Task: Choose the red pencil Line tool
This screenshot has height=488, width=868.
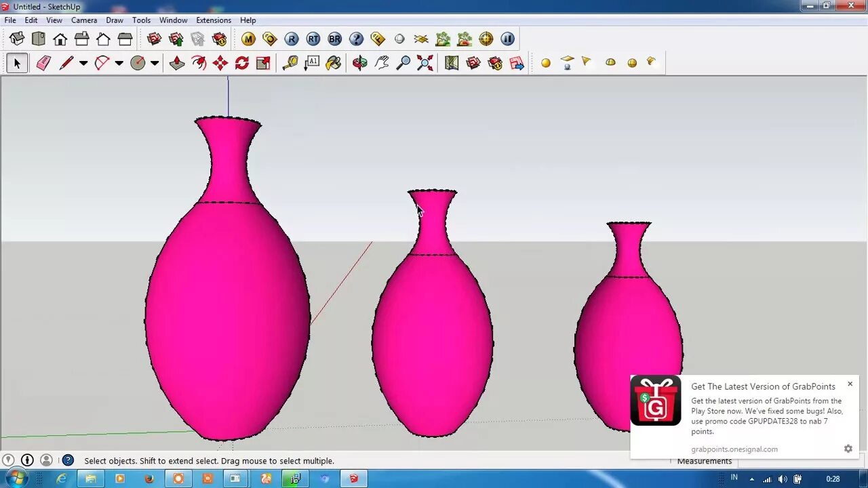Action: [x=66, y=63]
